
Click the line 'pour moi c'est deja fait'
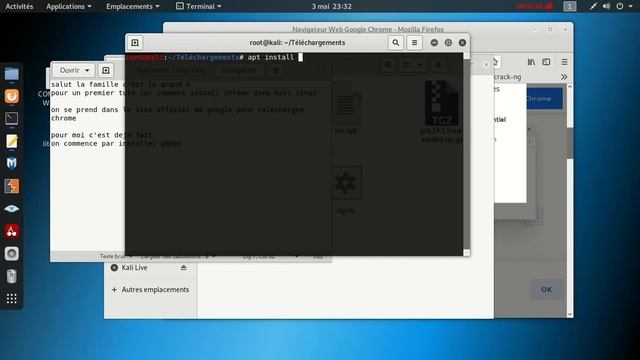tap(102, 135)
